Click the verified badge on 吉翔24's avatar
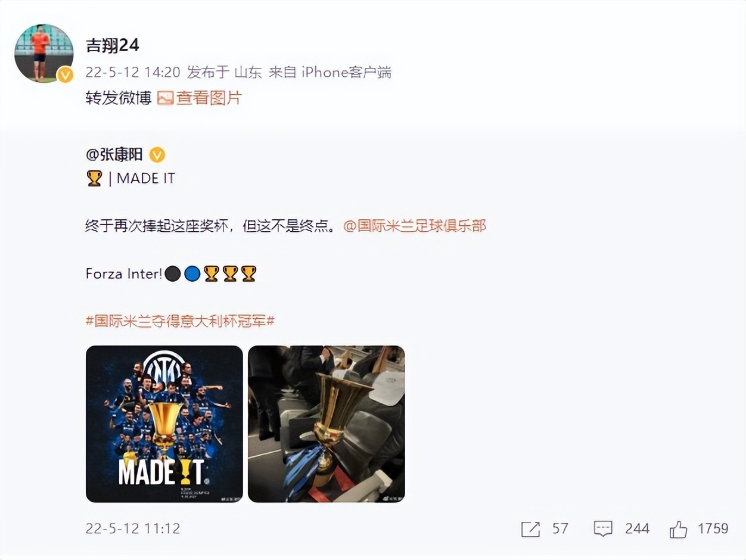 click(65, 74)
